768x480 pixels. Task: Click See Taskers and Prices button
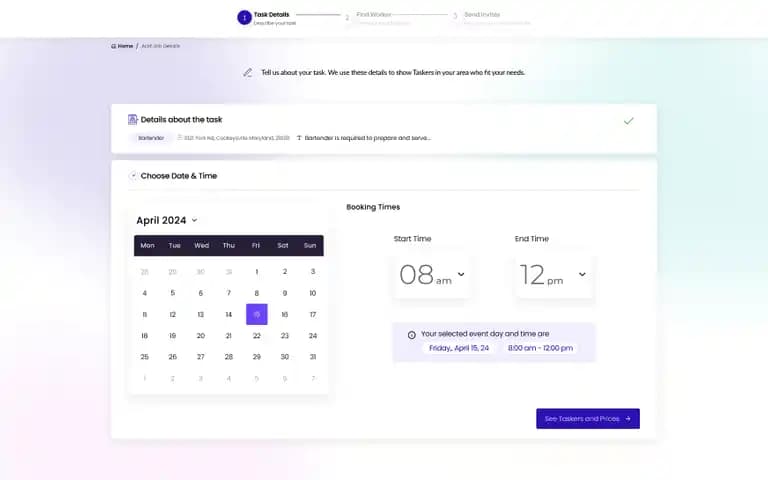tap(588, 419)
